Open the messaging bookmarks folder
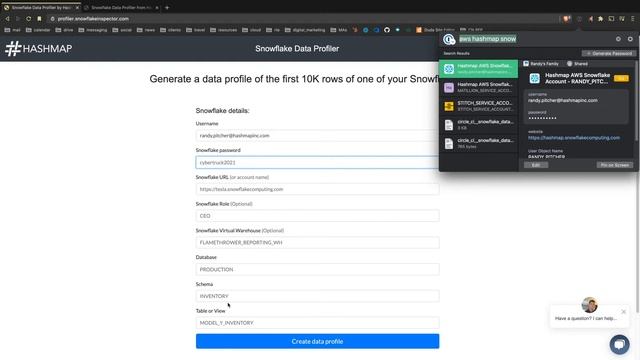Screen dimensions: 640x360 pos(93,30)
